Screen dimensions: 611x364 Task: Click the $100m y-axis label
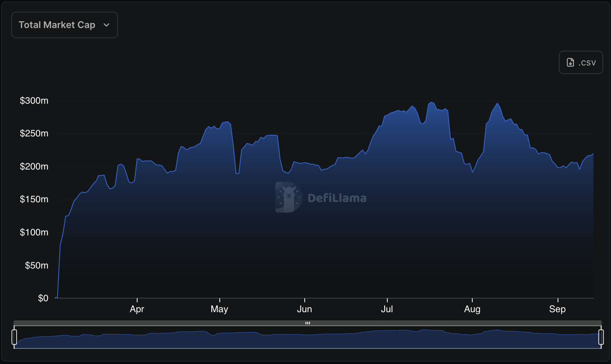34,232
